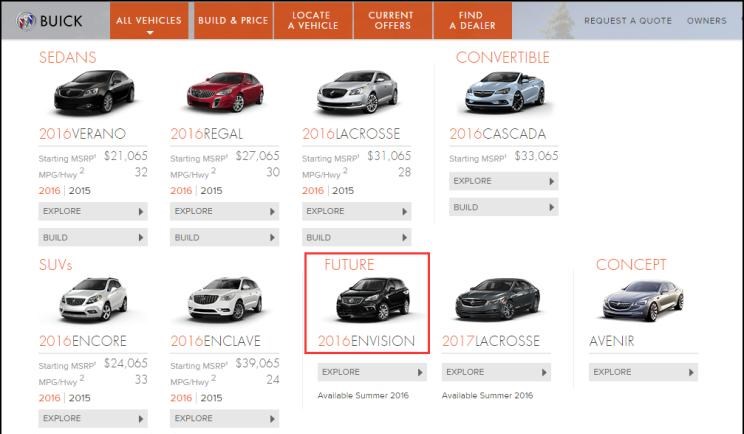
Task: Click the 2016 LaCrosse title
Action: click(x=351, y=134)
